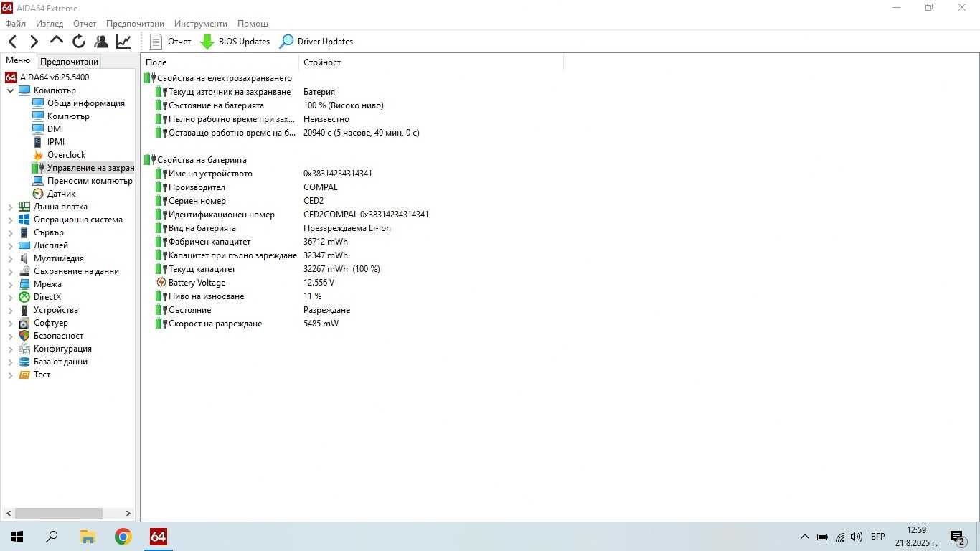
Task: Open the Отчет menu in the menu bar
Action: point(85,24)
